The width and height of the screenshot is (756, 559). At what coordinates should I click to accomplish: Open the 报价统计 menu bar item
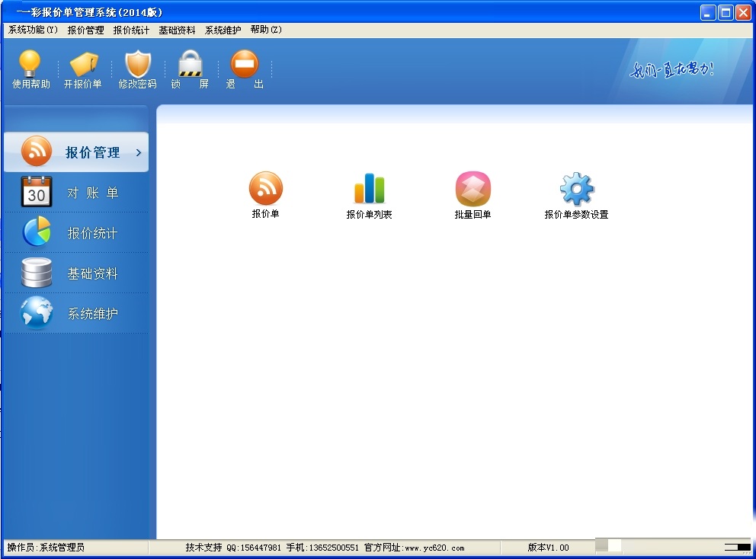click(x=131, y=30)
